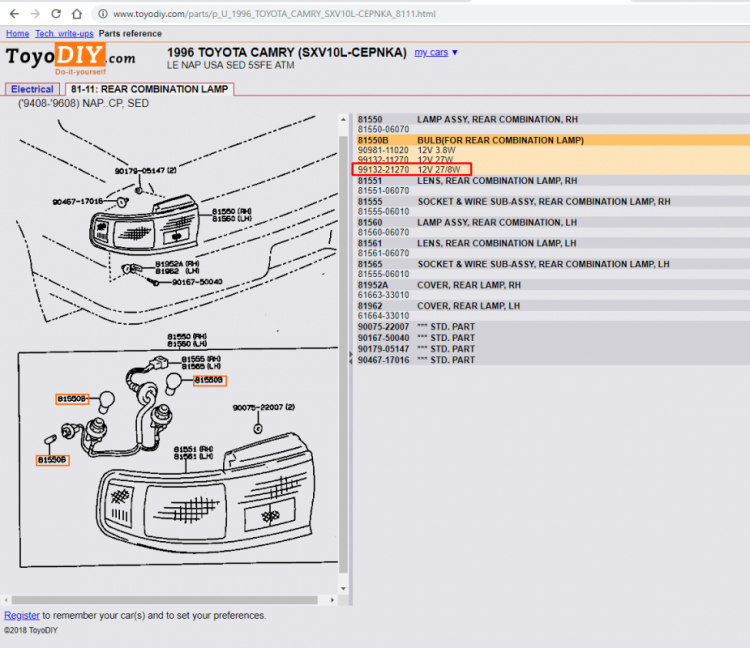The image size is (750, 648).
Task: Click 90075-22007 (2) diagram callout
Action: pos(264,407)
